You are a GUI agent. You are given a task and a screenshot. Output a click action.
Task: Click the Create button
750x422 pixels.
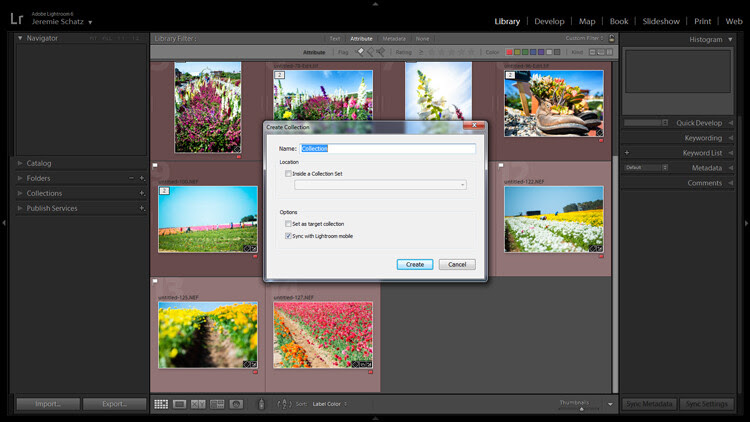coord(415,265)
